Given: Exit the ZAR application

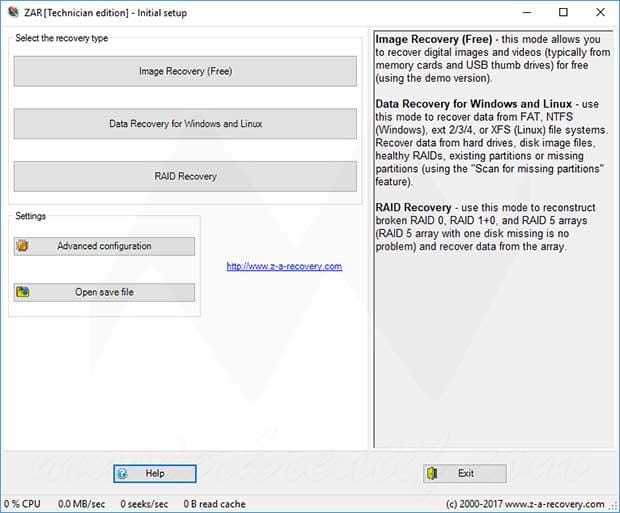Looking at the screenshot, I should point(465,473).
